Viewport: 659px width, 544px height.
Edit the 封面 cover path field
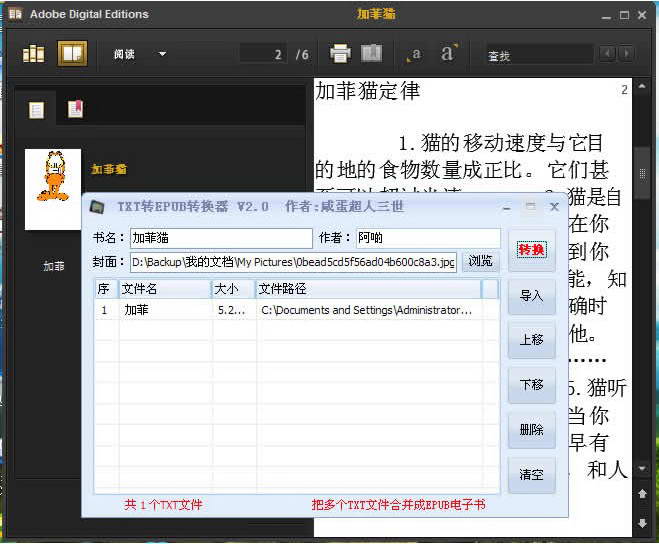click(293, 262)
